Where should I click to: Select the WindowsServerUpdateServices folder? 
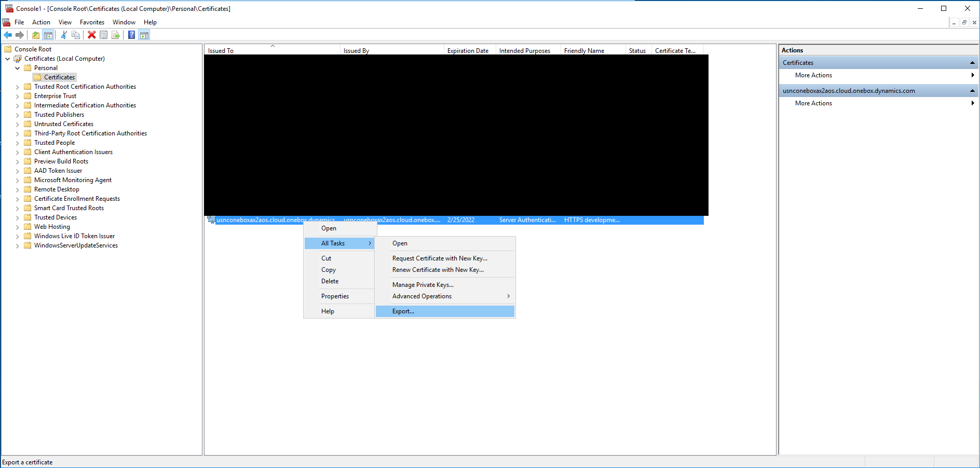[76, 245]
